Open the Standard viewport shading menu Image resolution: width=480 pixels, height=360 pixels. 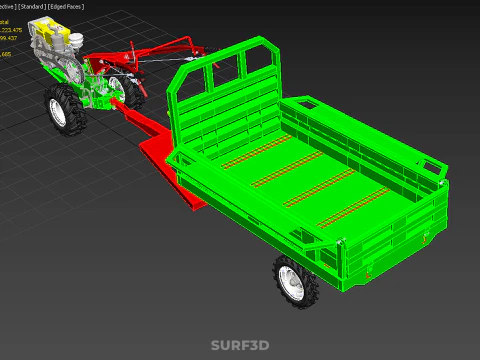[x=32, y=7]
